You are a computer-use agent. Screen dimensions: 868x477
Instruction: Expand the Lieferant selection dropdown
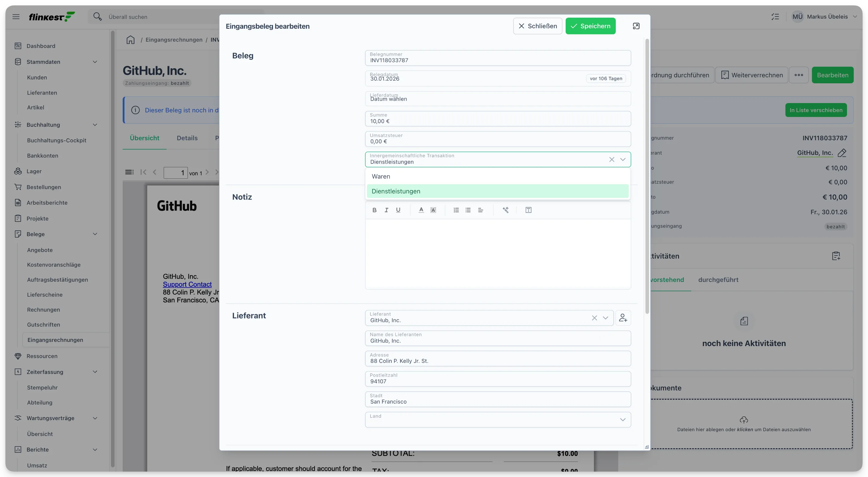coord(606,318)
